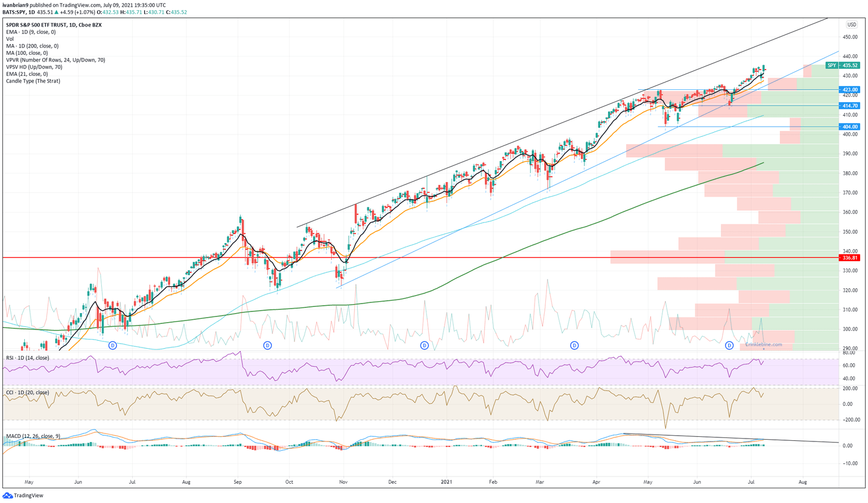
Task: Click the 370.00 price axis label
Action: (850, 193)
